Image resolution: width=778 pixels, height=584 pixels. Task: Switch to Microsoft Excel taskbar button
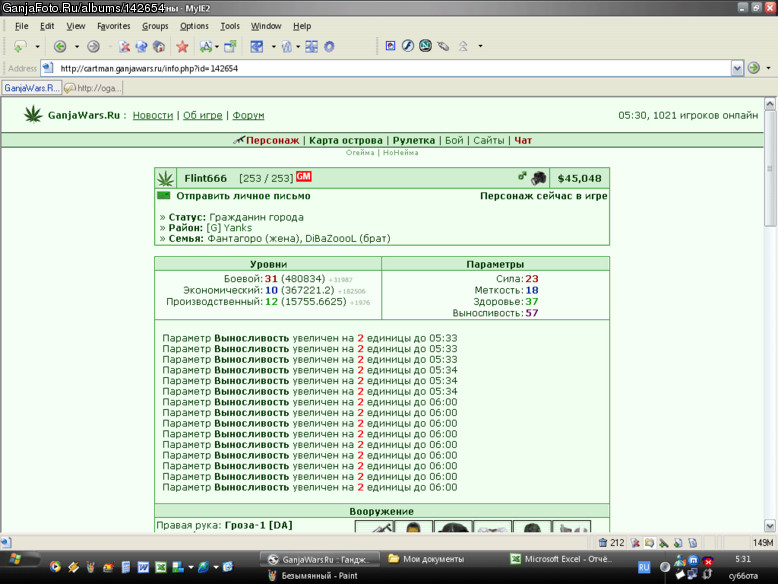pyautogui.click(x=562, y=559)
